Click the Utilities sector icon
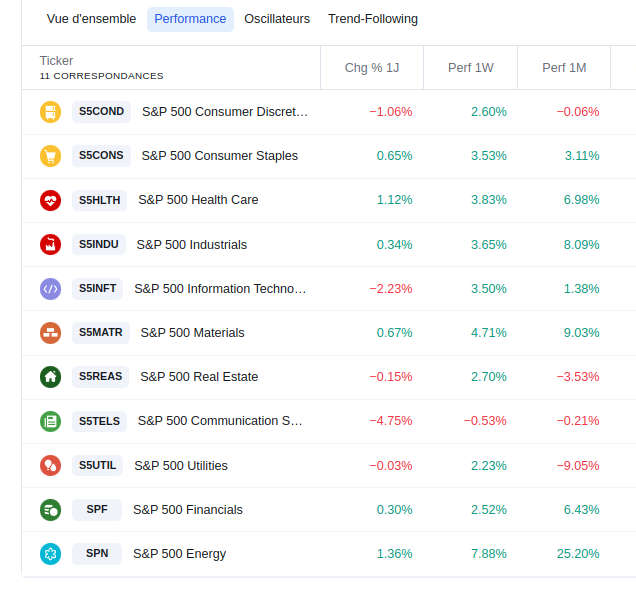Screen dimensions: 636x601 [50, 465]
